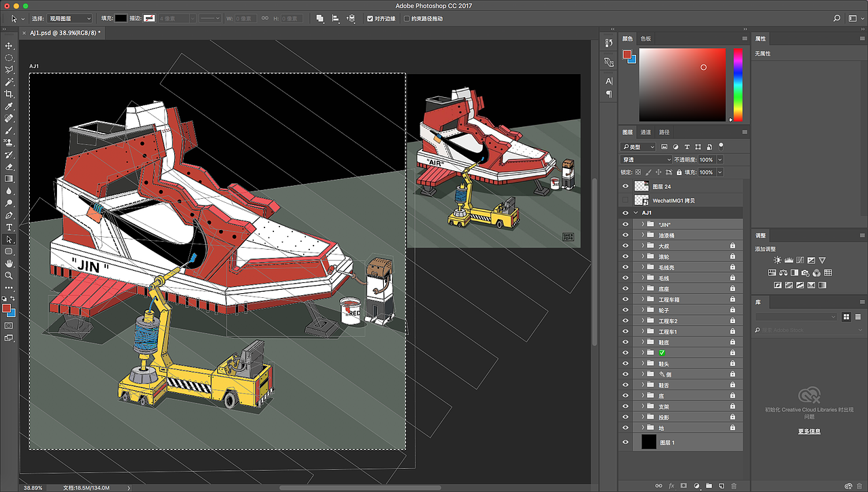
Task: Click the horizontal canvas scrollbar
Action: [359, 487]
